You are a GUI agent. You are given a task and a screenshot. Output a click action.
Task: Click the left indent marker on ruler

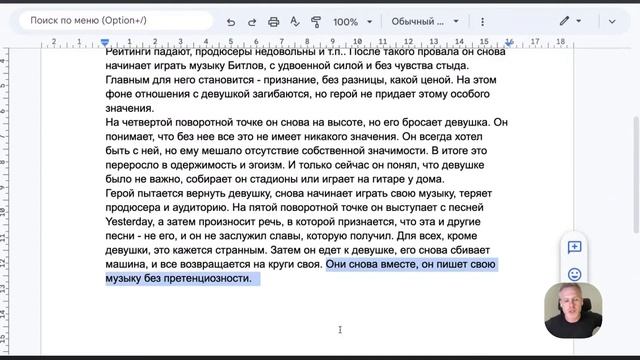(105, 42)
